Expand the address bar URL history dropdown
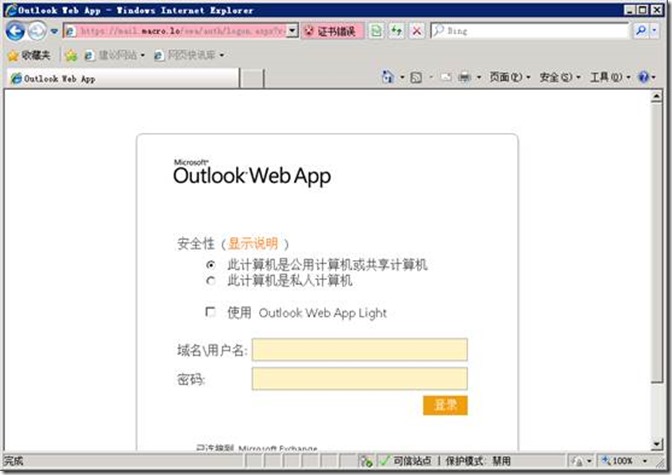This screenshot has height=475, width=672. (x=292, y=31)
